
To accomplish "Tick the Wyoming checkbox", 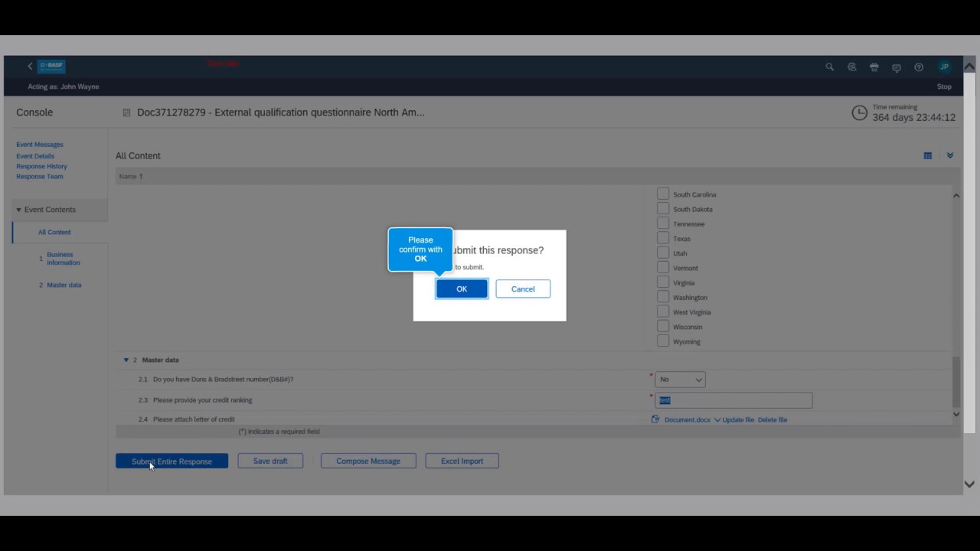I will click(x=663, y=341).
